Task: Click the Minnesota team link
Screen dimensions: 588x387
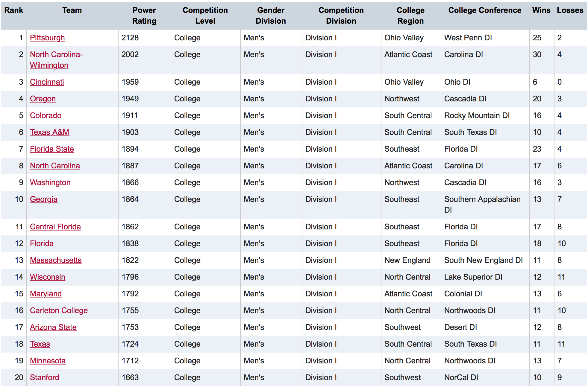Action: (48, 361)
